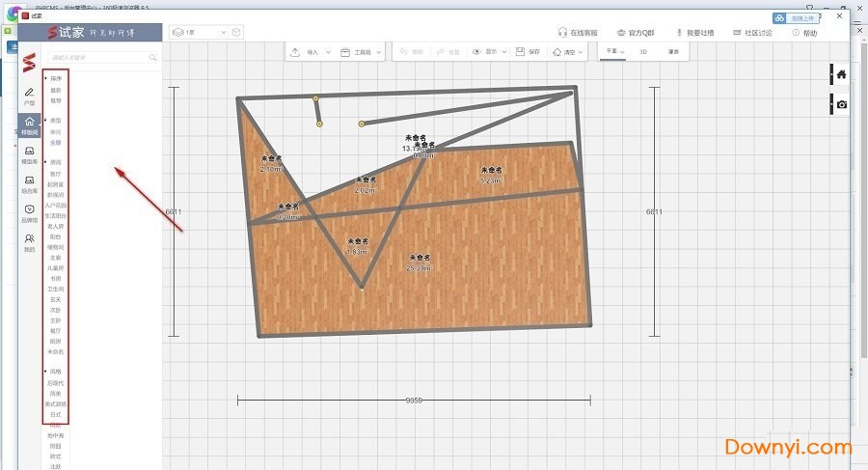Select the 样板间 sidebar icon
The height and width of the screenshot is (470, 868).
[x=30, y=125]
